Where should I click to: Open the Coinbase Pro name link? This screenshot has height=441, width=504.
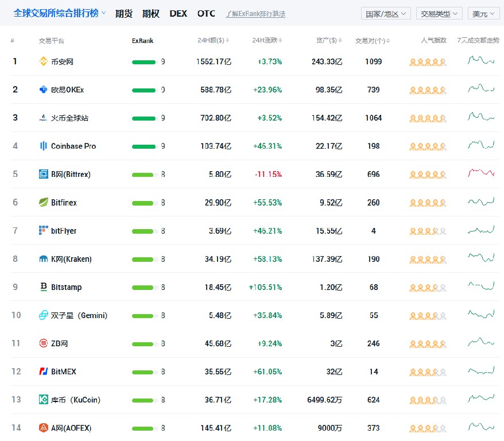tap(73, 146)
